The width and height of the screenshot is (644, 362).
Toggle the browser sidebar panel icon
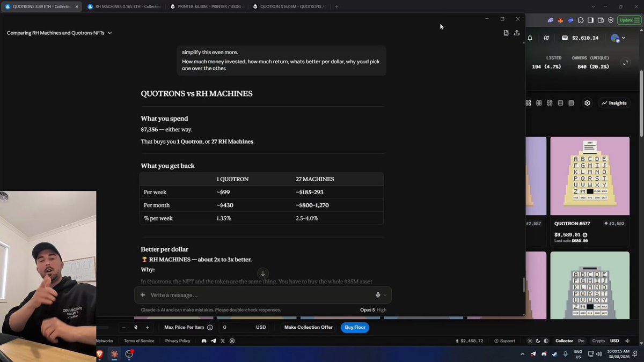(590, 20)
